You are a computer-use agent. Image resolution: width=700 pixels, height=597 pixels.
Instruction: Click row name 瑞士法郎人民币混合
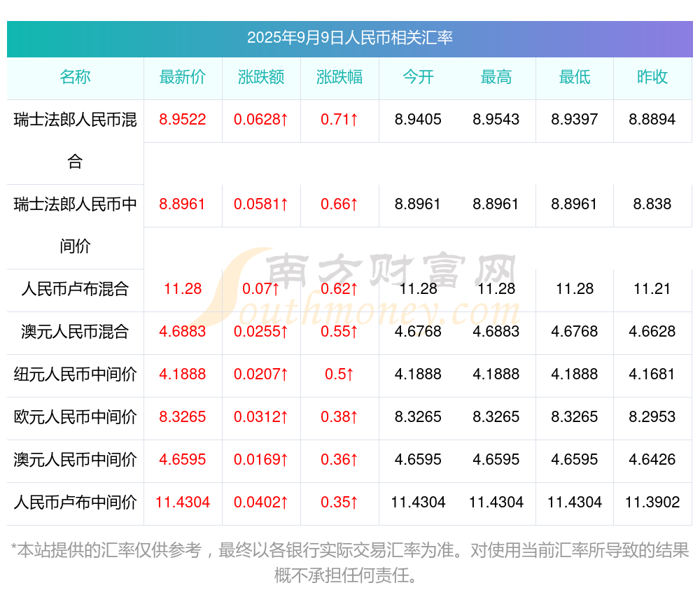tap(75, 141)
